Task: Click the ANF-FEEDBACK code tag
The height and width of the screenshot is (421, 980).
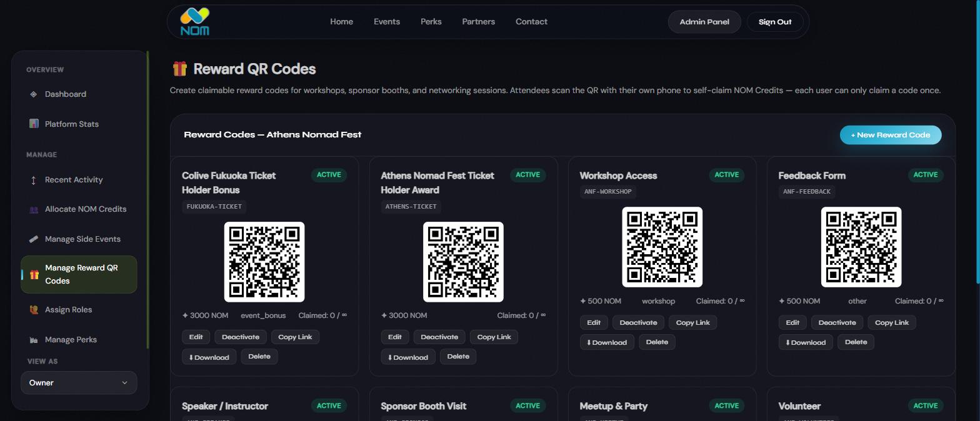Action: click(807, 192)
